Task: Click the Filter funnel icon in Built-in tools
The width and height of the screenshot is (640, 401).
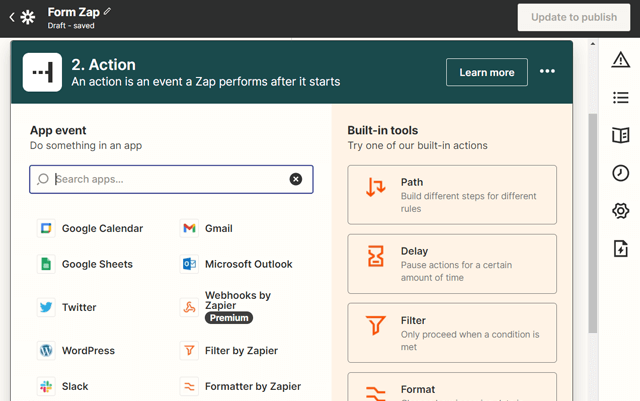Action: pos(376,325)
